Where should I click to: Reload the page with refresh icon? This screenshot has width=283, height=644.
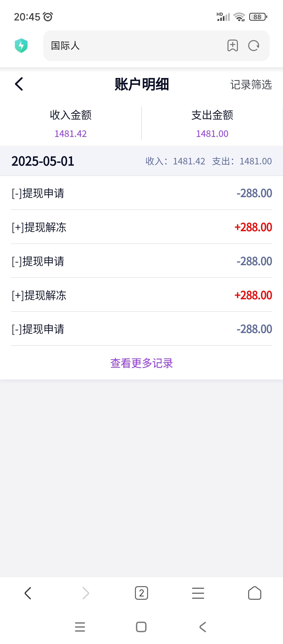click(253, 46)
